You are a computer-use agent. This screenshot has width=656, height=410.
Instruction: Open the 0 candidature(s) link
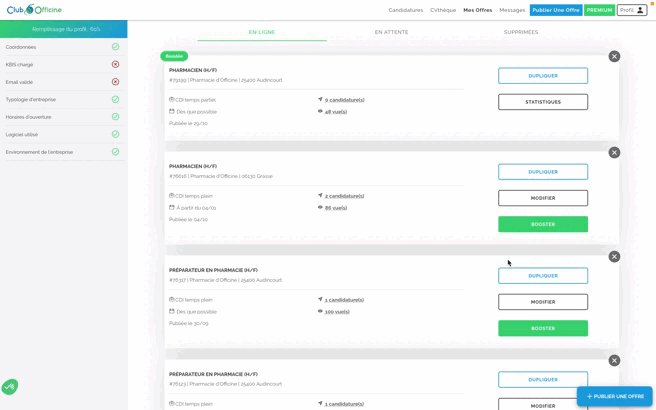(344, 100)
